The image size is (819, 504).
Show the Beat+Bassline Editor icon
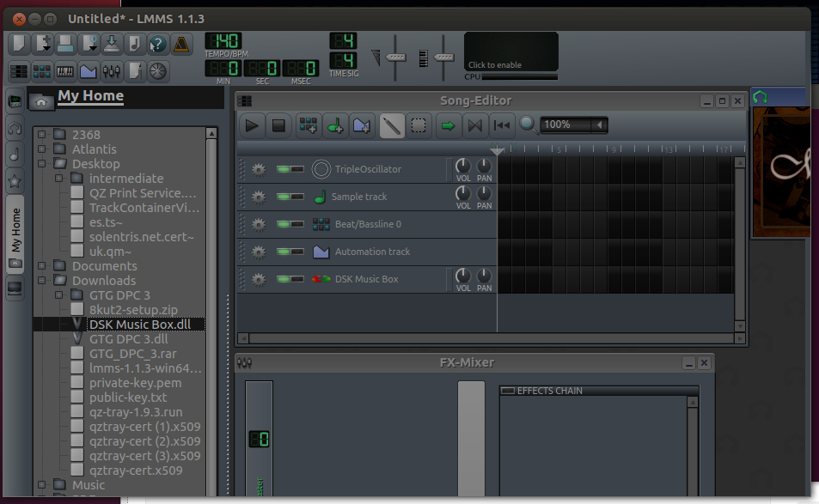pos(42,71)
